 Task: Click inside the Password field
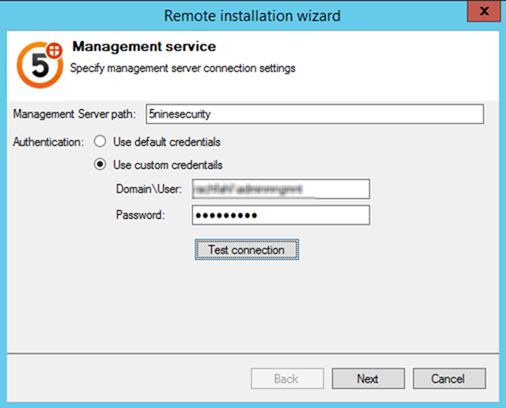(x=281, y=215)
